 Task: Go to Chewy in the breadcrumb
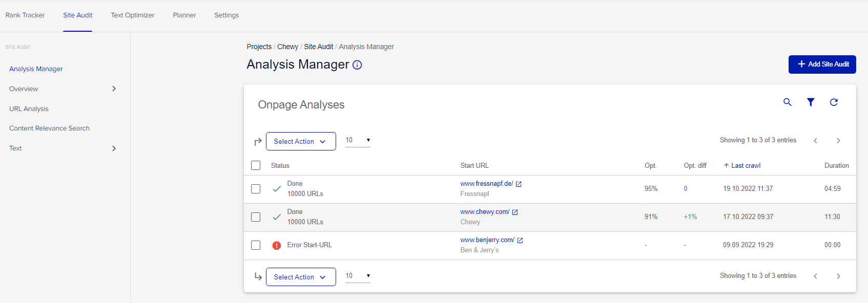coord(287,47)
